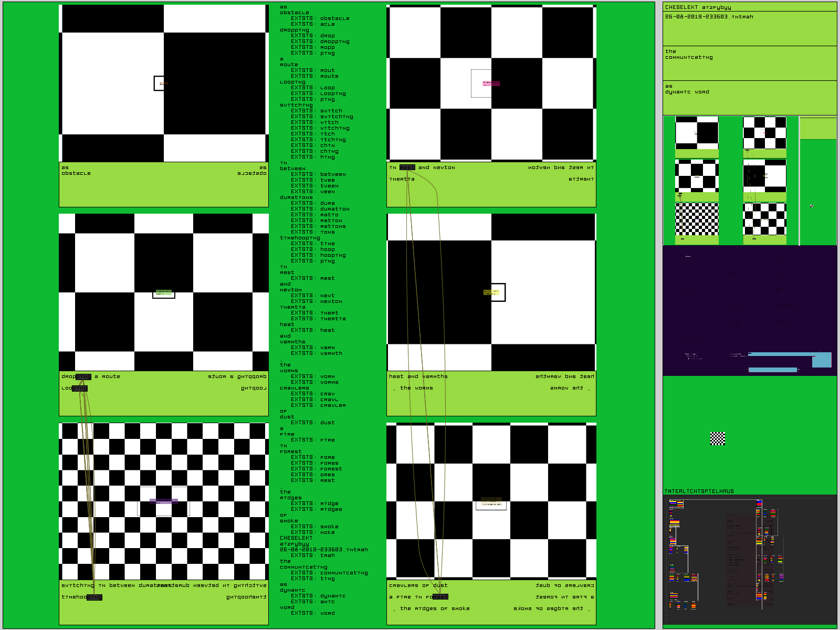The width and height of the screenshot is (840, 630).
Task: Click the yellow marker on the middle-right board
Action: click(x=491, y=292)
